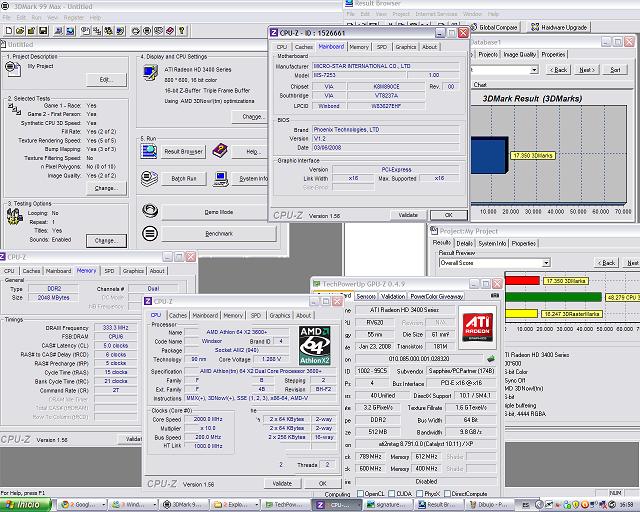640x512 pixels.
Task: Enable the PhysX checkbox in GPU-Z
Action: click(x=420, y=494)
